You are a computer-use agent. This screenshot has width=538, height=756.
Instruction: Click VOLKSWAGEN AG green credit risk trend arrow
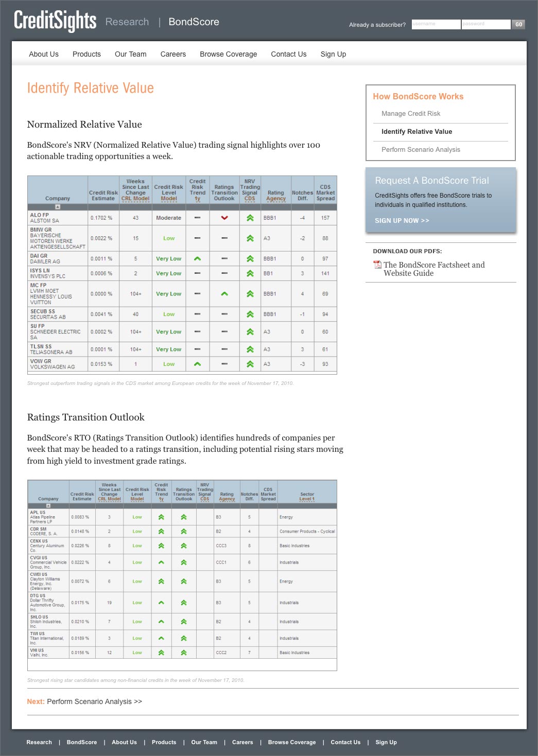coord(197,364)
